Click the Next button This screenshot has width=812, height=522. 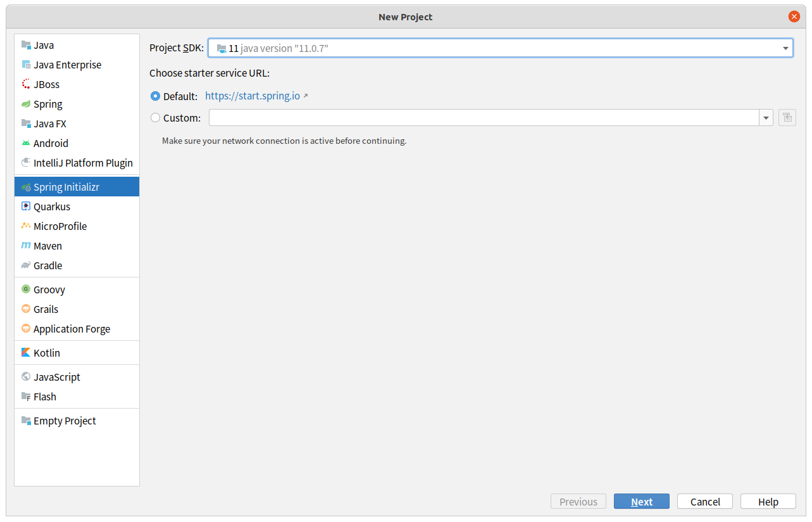tap(642, 502)
